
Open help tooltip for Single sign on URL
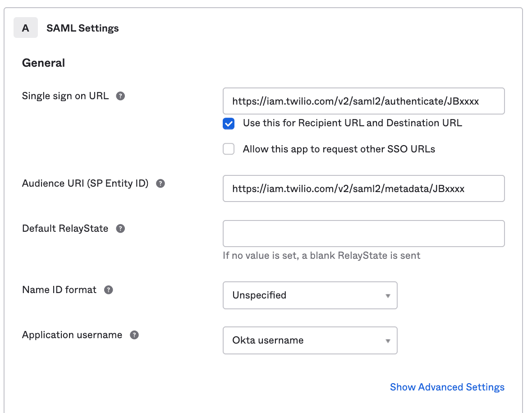(120, 96)
